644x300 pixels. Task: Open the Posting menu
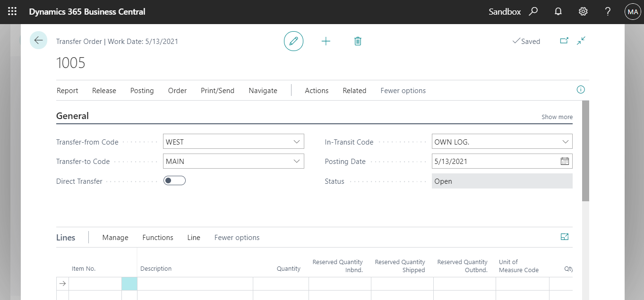pos(142,90)
